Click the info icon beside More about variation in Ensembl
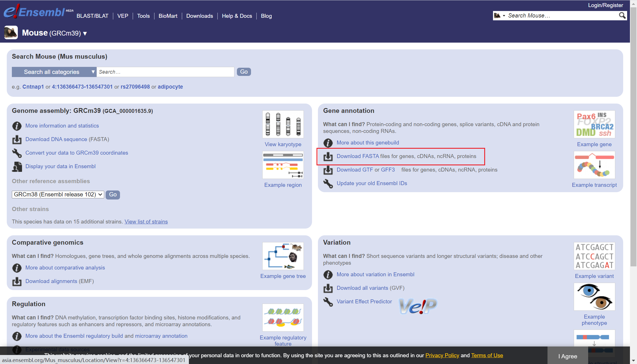 [x=328, y=275]
